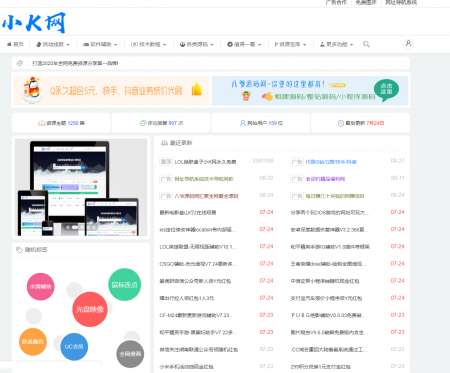Click the yellow thumbs-up on orange banner

tap(197, 89)
